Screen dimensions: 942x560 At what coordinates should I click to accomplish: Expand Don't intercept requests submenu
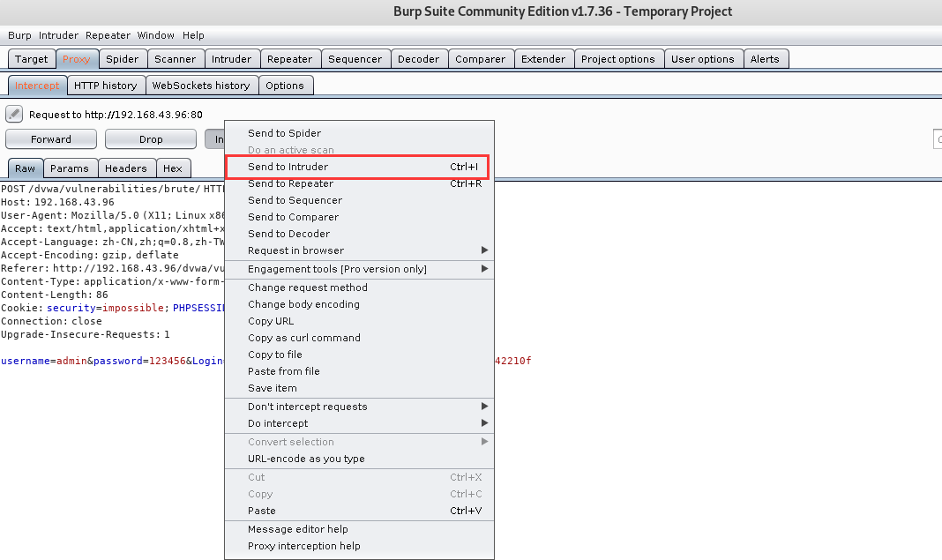tap(359, 407)
